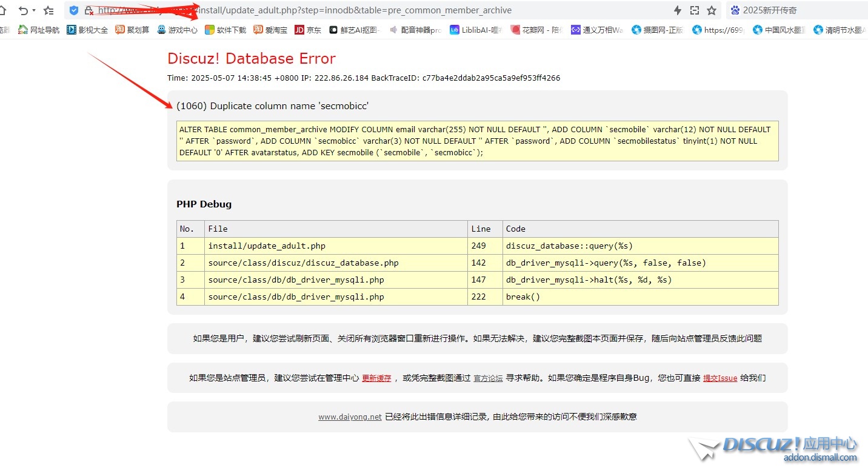
Task: Open the favorites list star icon
Action: (x=49, y=10)
